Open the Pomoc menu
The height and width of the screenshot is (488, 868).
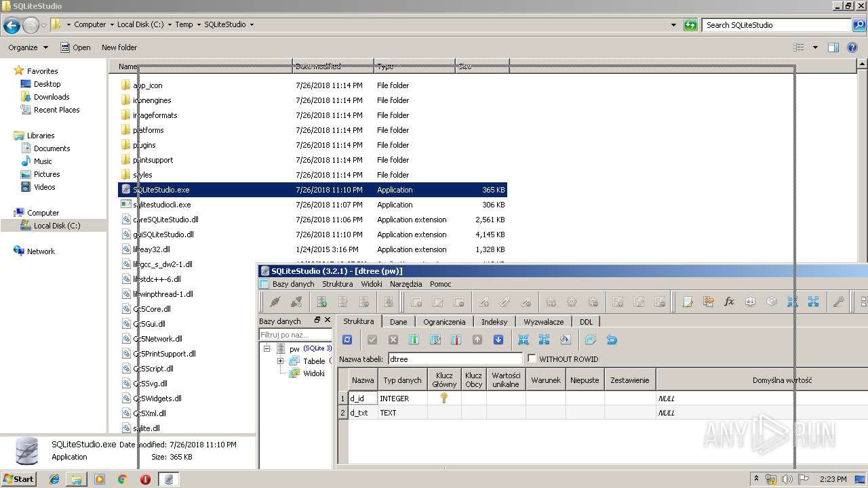tap(440, 284)
